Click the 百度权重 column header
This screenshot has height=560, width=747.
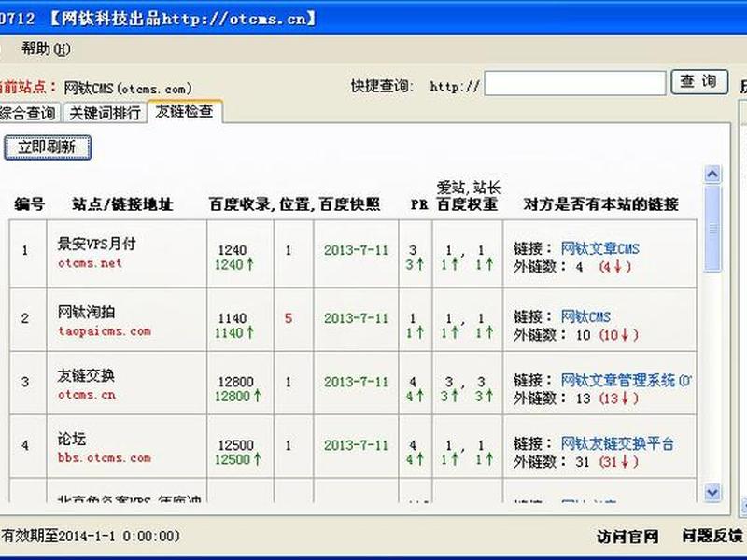pos(467,204)
